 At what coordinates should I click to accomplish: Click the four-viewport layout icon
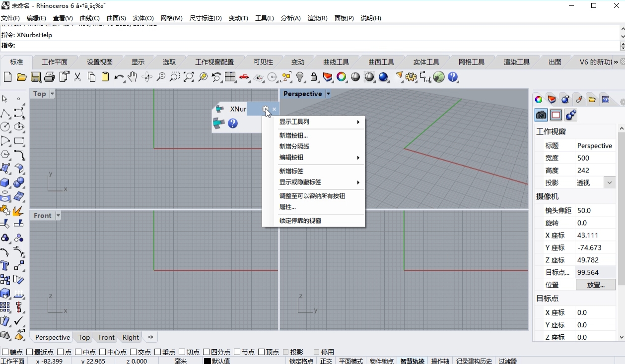point(230,77)
